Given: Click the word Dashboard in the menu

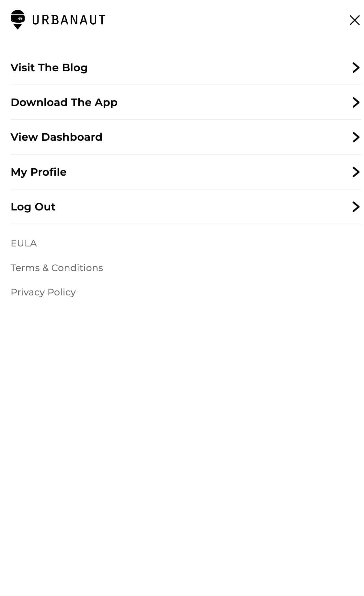Looking at the screenshot, I should pos(72,137).
